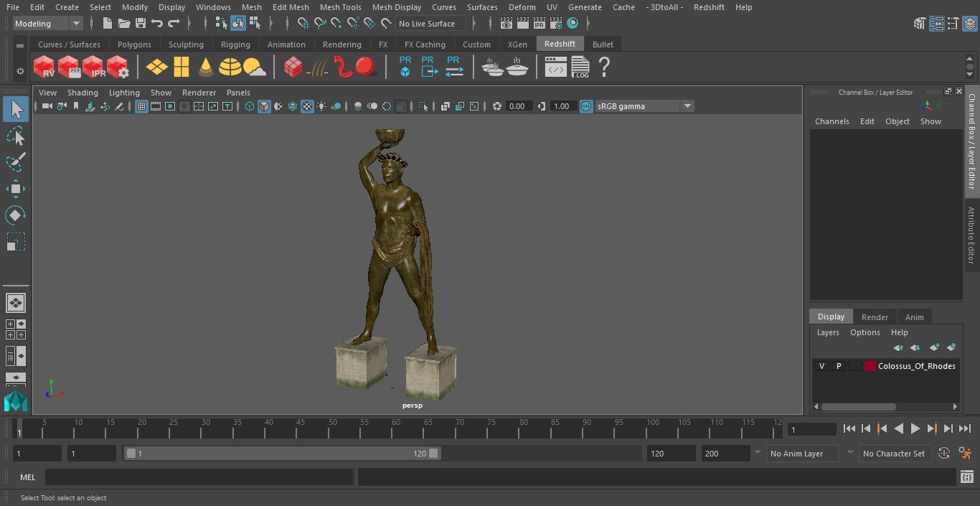The image size is (980, 506).
Task: Toggle playback P box on Colossus_Of_Rhodes layer
Action: point(838,366)
